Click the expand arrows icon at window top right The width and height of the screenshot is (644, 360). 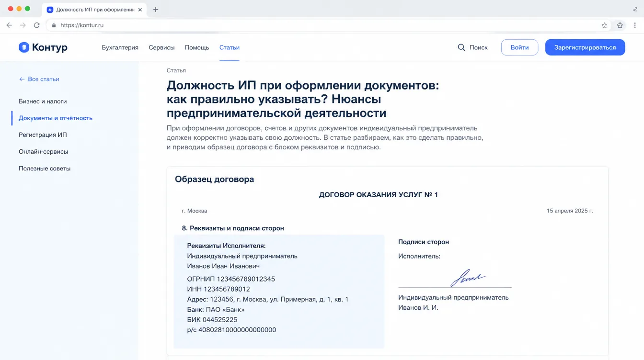pos(635,9)
